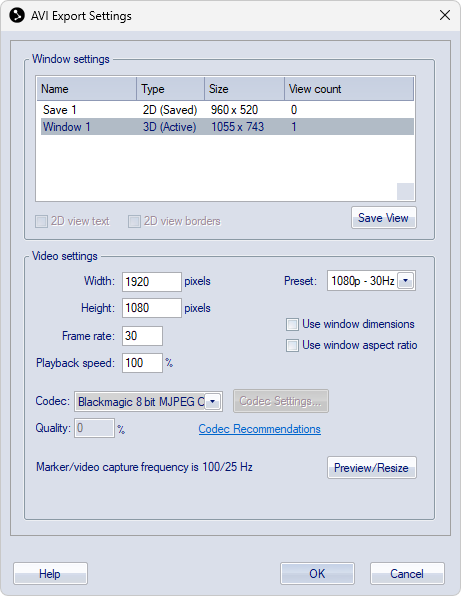The image size is (461, 596).
Task: Expand the Codec dropdown list
Action: [213, 401]
